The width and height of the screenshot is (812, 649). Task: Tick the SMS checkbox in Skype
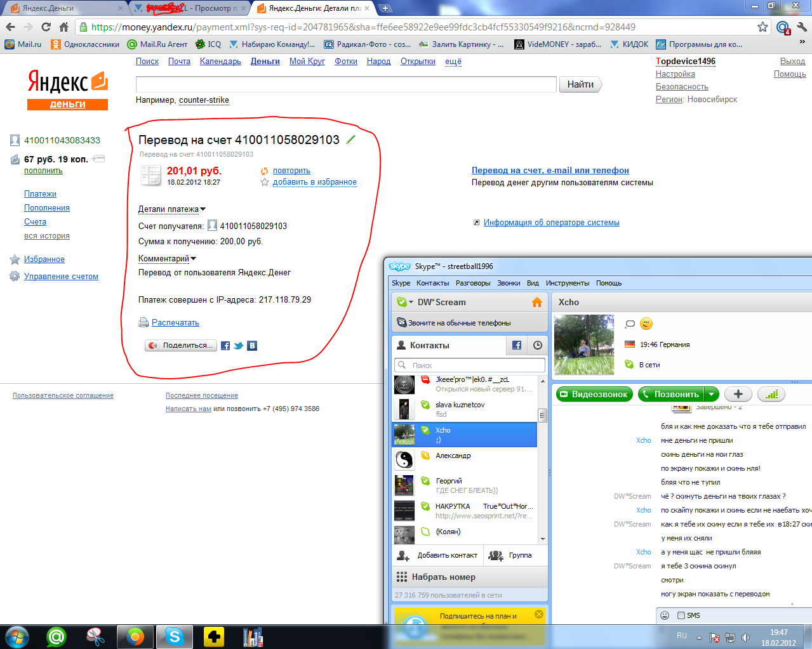681,615
